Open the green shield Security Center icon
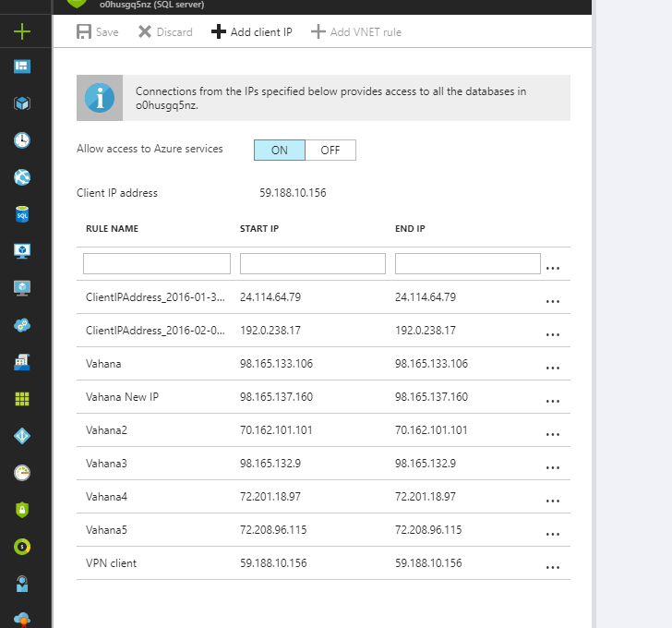672x628 pixels. (x=22, y=510)
